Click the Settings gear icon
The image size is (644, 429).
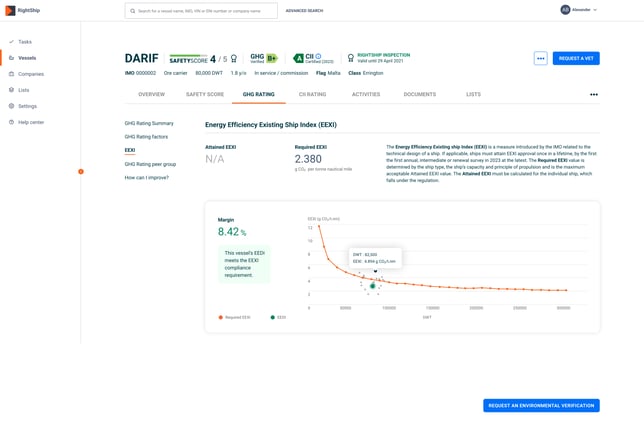[12, 106]
